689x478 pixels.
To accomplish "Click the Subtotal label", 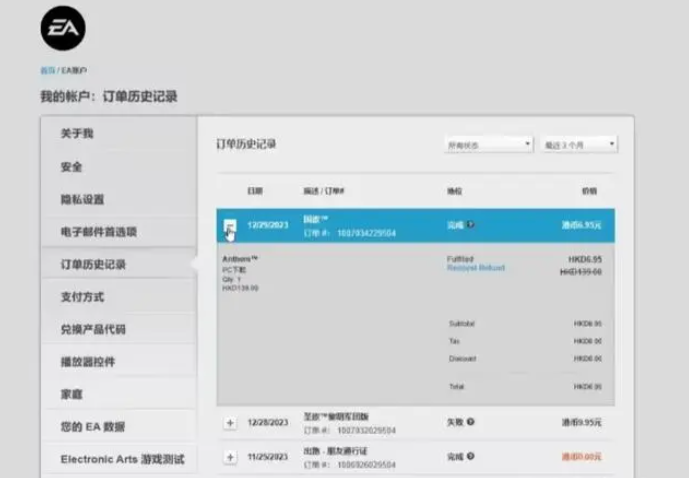I will [x=462, y=324].
